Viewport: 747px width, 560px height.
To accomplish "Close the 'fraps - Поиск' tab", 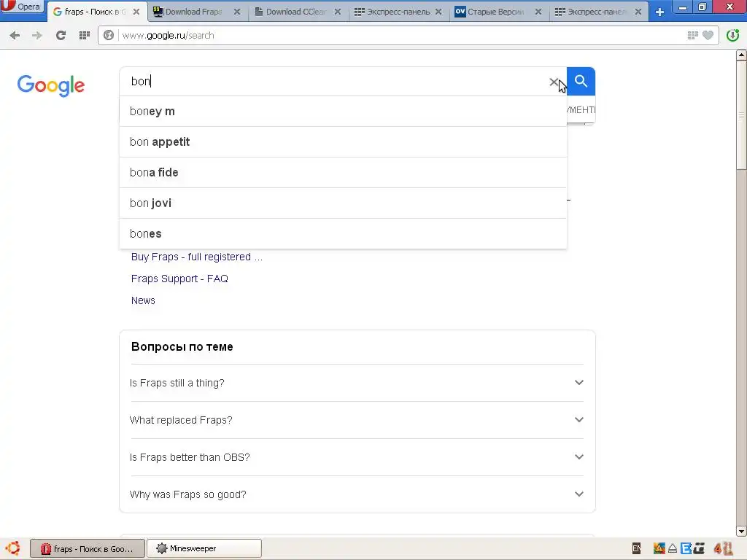I will click(x=136, y=12).
